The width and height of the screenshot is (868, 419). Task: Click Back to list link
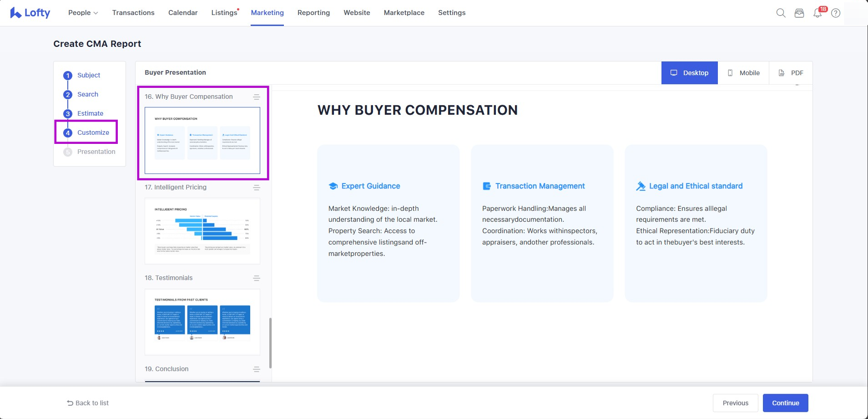click(x=88, y=403)
